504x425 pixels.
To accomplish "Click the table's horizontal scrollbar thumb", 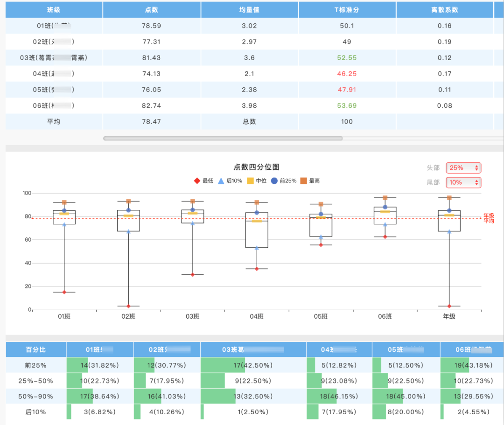I will pyautogui.click(x=223, y=139).
